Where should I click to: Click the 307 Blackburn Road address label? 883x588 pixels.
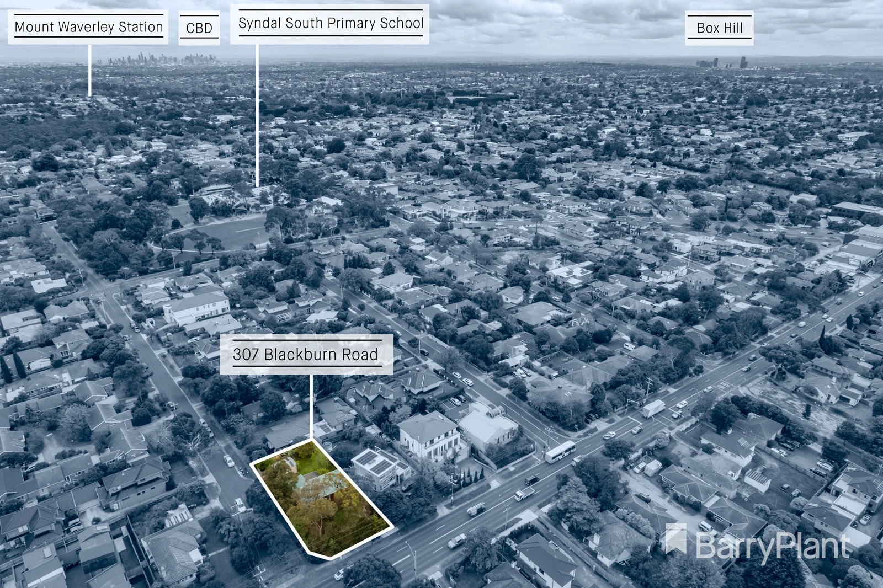tap(306, 354)
